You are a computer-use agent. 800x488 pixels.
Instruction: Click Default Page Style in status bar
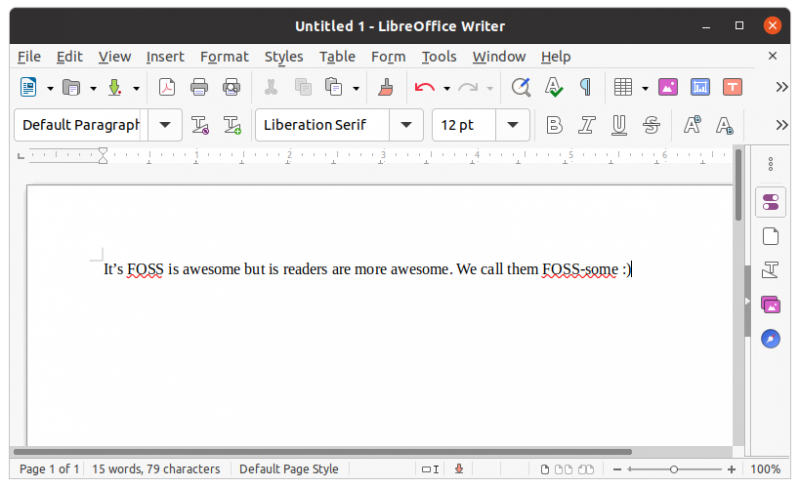pos(289,469)
